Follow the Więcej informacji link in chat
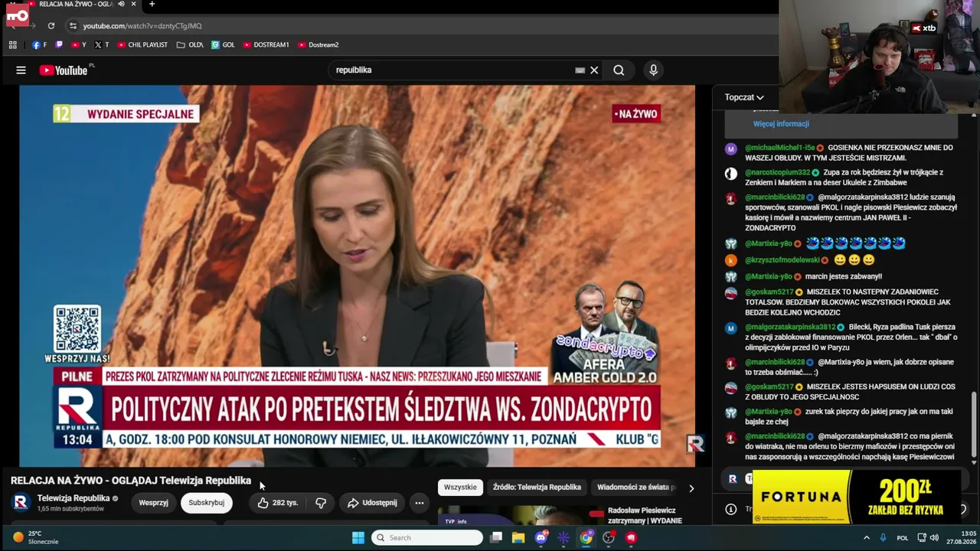 781,124
